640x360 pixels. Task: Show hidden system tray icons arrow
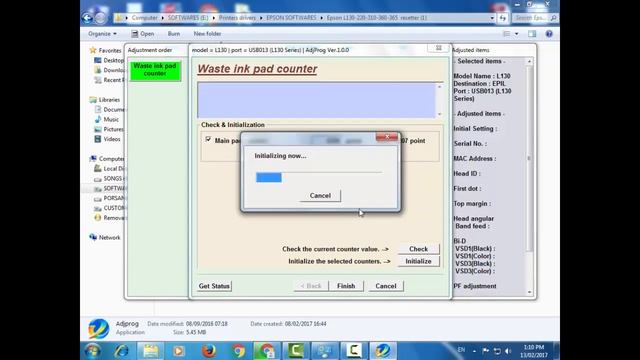pyautogui.click(x=474, y=351)
